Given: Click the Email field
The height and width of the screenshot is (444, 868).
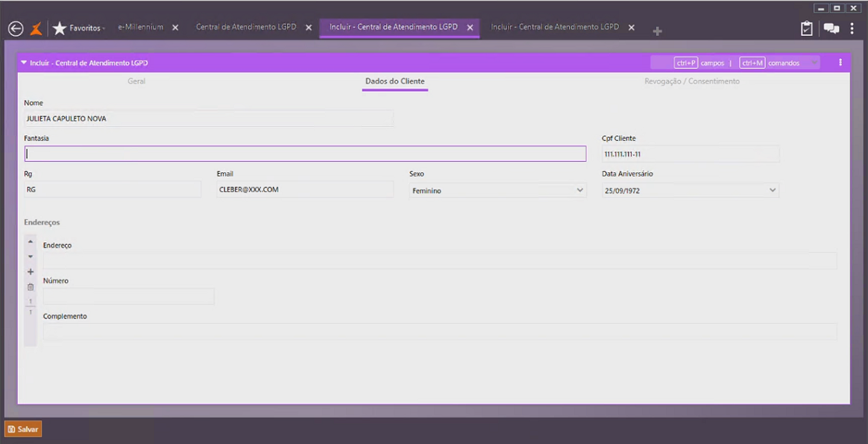Looking at the screenshot, I should pos(305,190).
